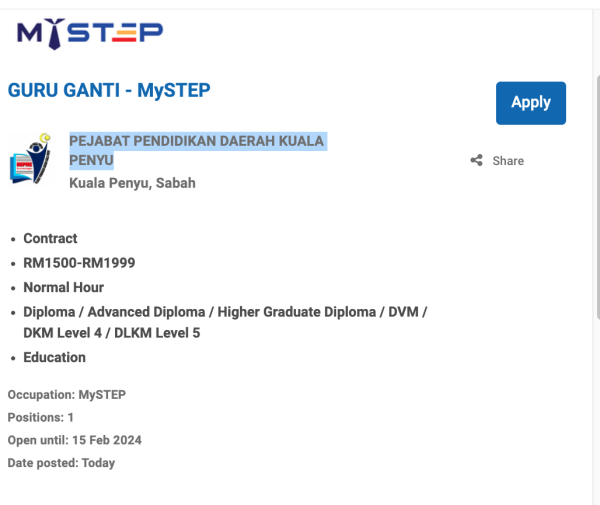Open the GURU GANTI - MySTEP job title
This screenshot has width=600, height=505.
point(109,90)
